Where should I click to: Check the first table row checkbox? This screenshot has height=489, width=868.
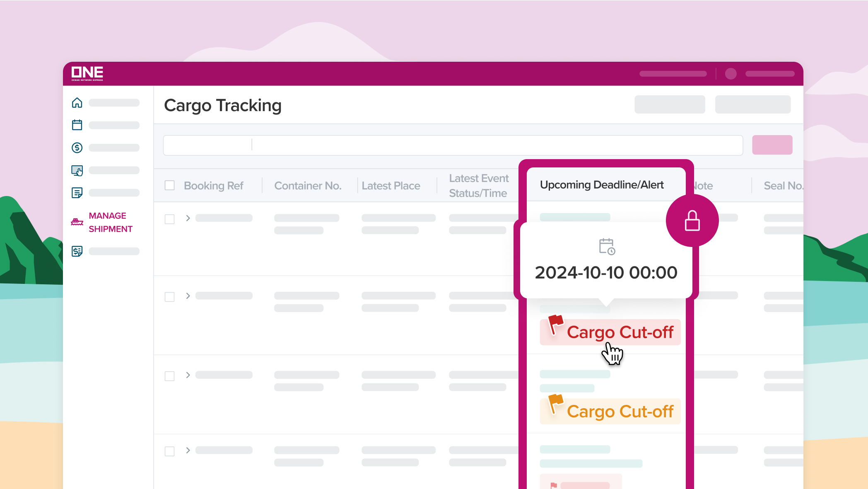pos(169,219)
